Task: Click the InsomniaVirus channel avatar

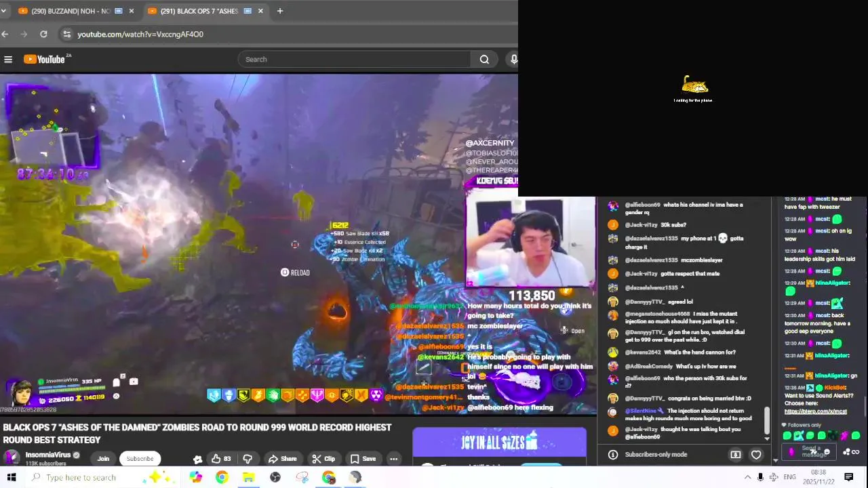Action: [x=12, y=457]
